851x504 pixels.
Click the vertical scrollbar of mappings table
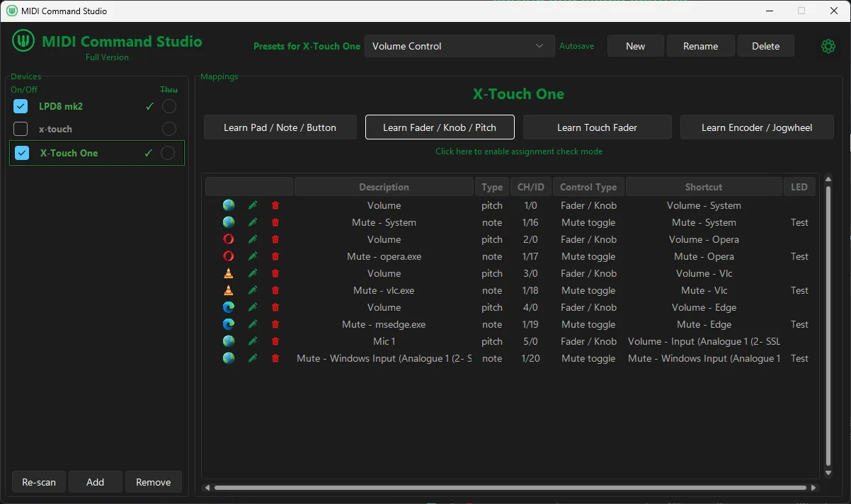829,326
